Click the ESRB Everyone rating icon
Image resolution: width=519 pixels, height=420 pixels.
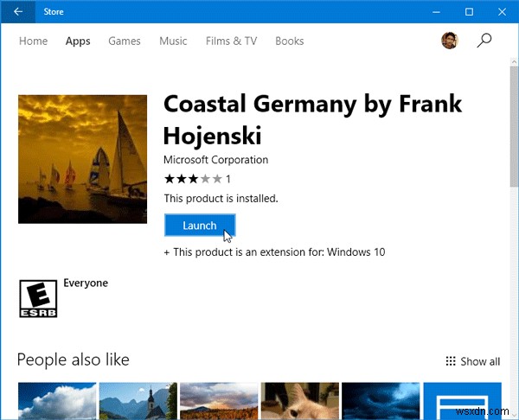click(x=35, y=299)
